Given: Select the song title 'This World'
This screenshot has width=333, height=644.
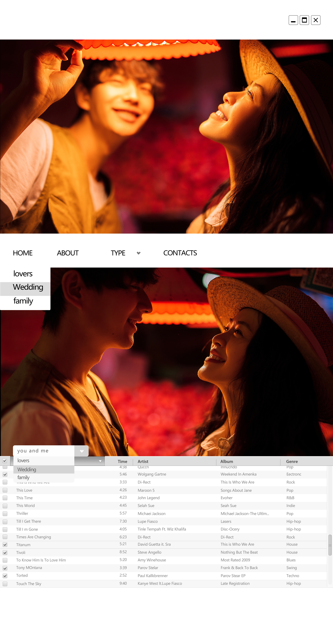Looking at the screenshot, I should (x=25, y=505).
